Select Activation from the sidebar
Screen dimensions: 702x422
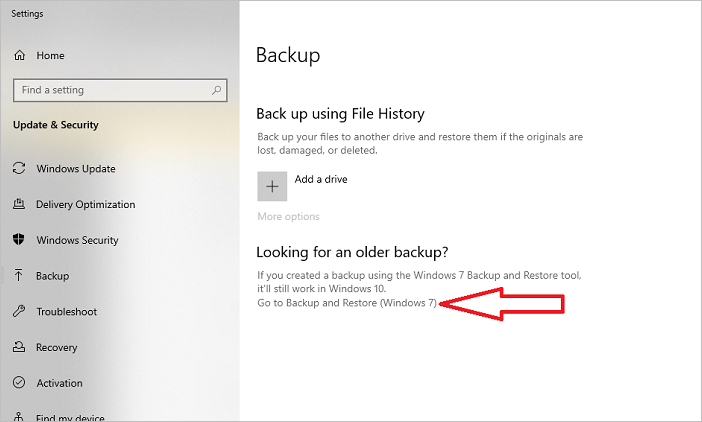(59, 383)
